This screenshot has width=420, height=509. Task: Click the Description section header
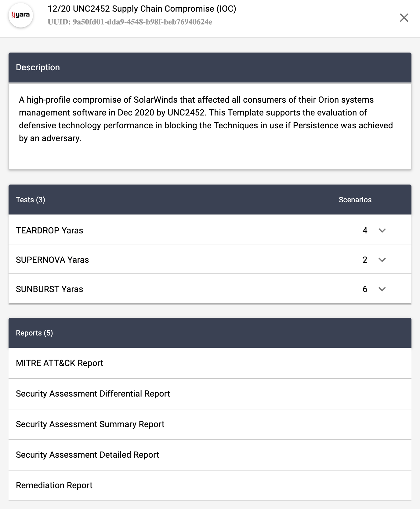tap(38, 67)
